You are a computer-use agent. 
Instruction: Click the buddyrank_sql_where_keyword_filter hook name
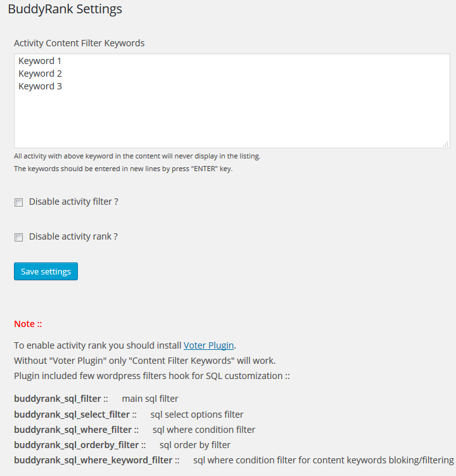(93, 460)
